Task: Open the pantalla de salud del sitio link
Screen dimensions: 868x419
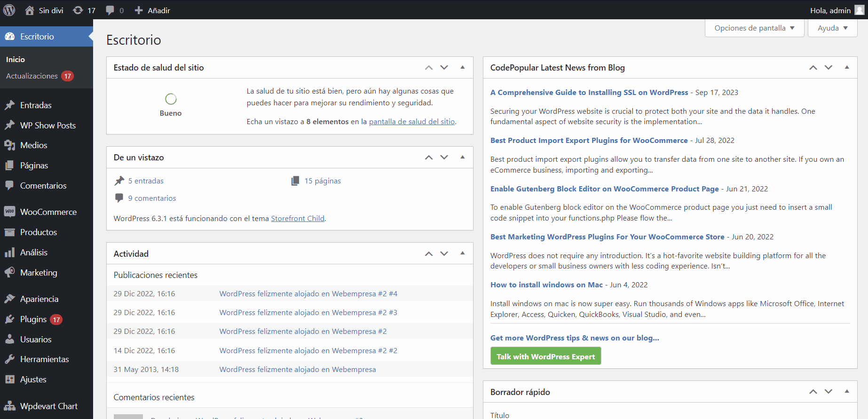Action: click(412, 122)
